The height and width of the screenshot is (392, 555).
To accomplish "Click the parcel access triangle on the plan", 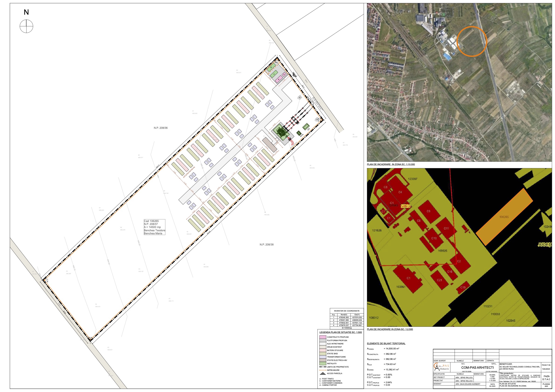I will point(294,75).
